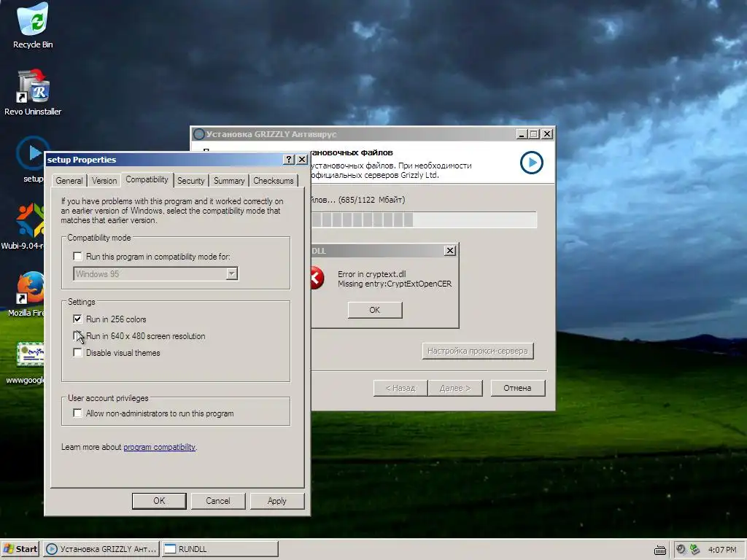
Task: Click the Error in cryptext.dll message text
Action: (x=371, y=274)
